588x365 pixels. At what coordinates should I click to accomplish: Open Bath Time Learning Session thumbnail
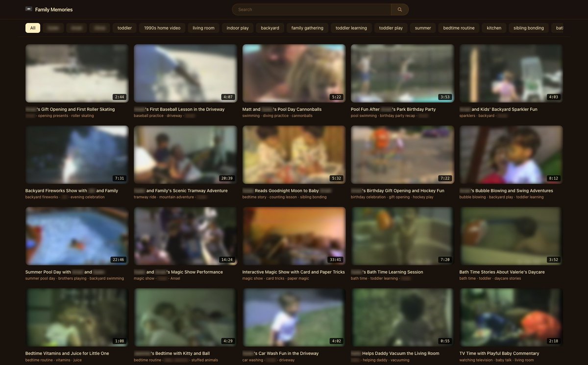(x=402, y=236)
